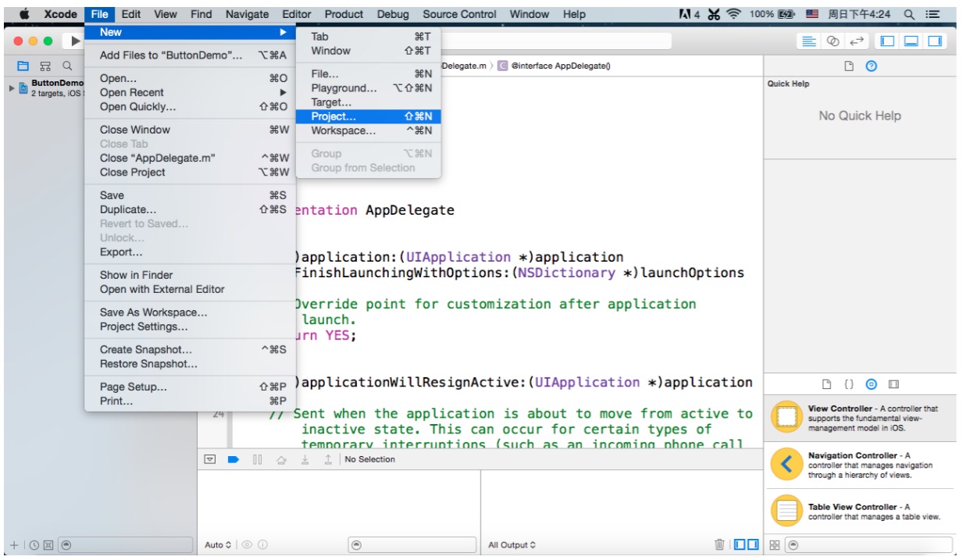Viewport: 963px width, 560px height.
Task: Switch to the Version editor
Action: pyautogui.click(x=856, y=41)
